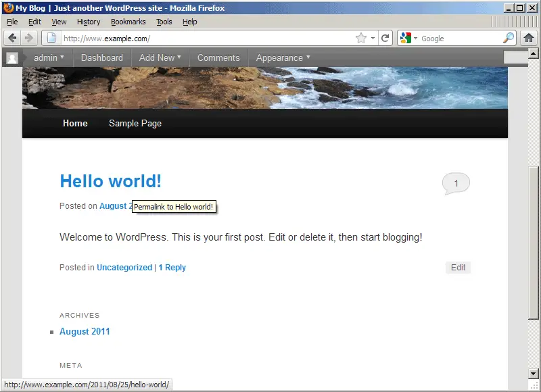Viewport: 541px width, 392px height.
Task: Open the File menu
Action: [x=12, y=22]
